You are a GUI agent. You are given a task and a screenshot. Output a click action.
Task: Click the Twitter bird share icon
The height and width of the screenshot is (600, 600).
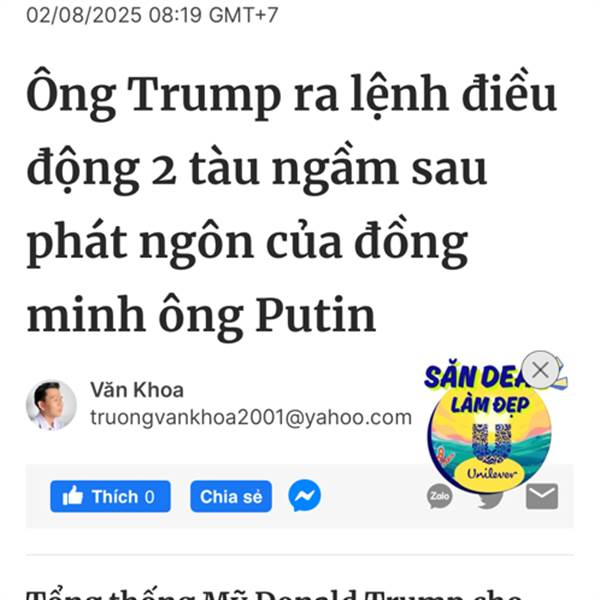[x=489, y=500]
